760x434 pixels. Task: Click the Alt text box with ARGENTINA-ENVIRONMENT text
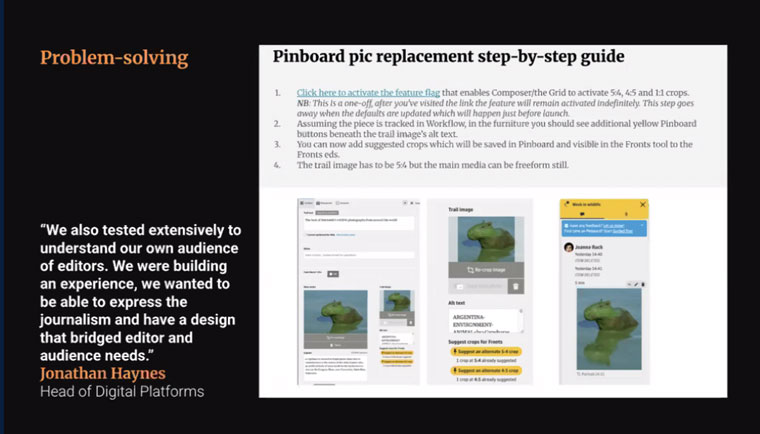point(486,321)
